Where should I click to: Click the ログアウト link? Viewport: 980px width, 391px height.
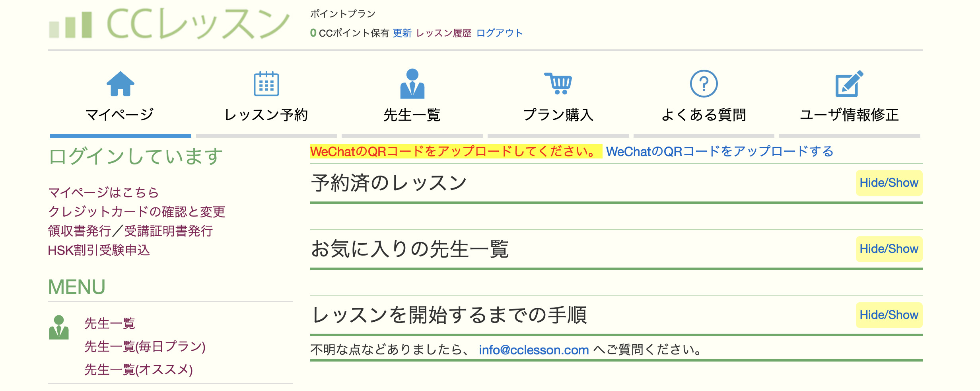(499, 33)
